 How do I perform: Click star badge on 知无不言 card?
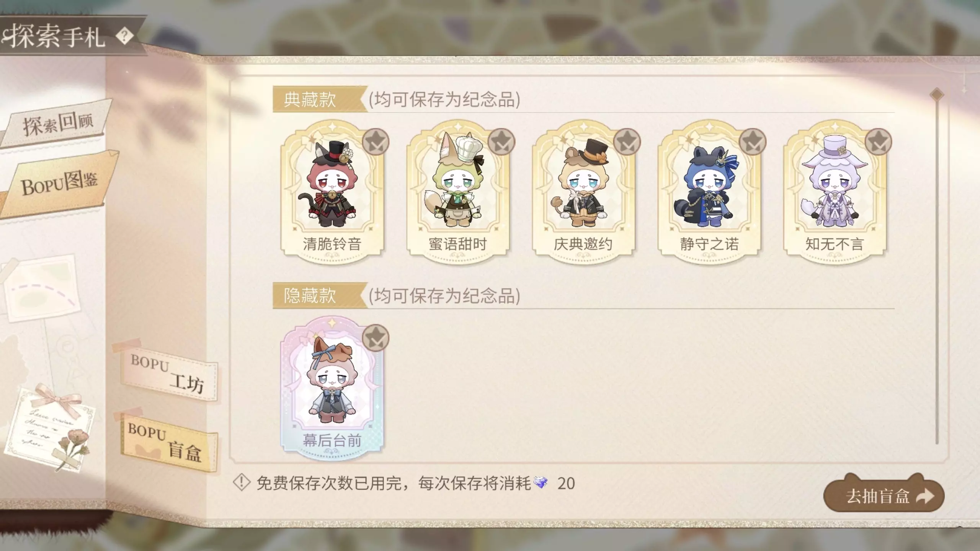click(878, 142)
